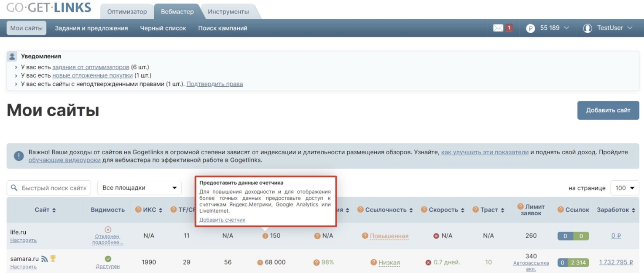Image resolution: width=644 pixels, height=273 pixels.
Task: Open Черный список menu item
Action: (163, 28)
